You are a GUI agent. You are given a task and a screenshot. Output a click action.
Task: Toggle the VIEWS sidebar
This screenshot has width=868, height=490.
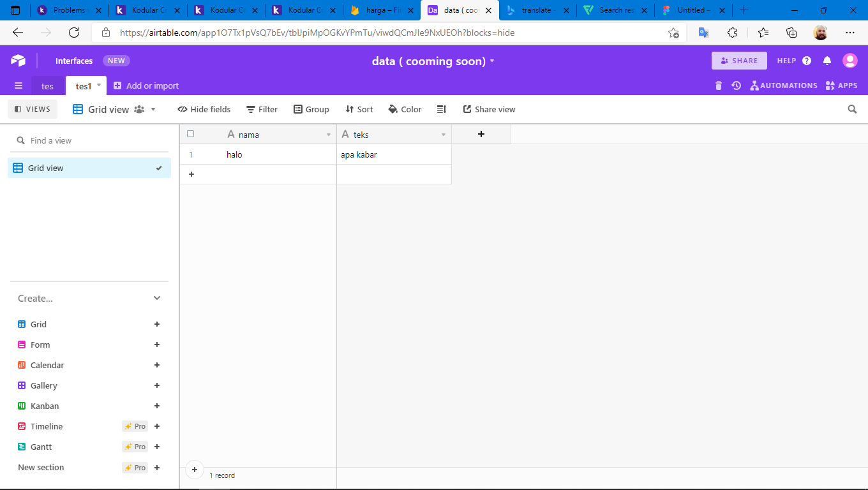click(33, 109)
